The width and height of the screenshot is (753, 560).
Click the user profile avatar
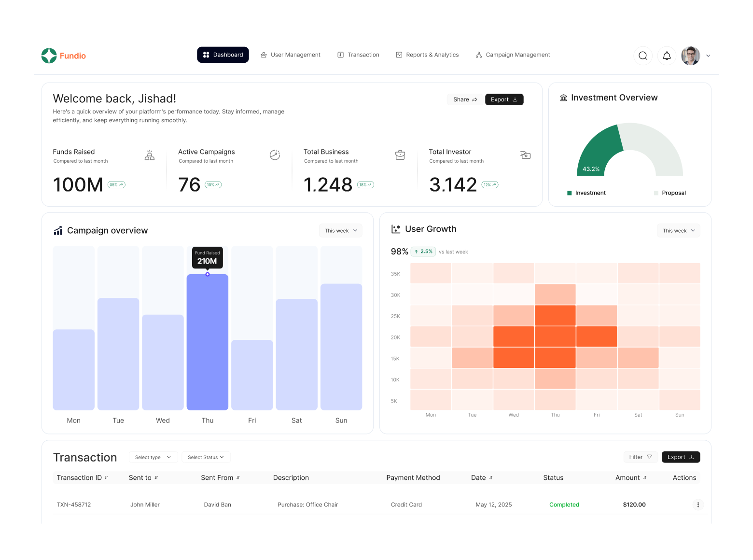[690, 56]
